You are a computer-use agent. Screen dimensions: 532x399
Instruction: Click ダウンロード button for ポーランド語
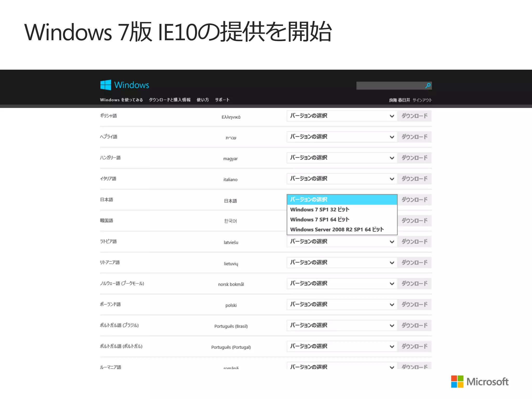point(415,304)
